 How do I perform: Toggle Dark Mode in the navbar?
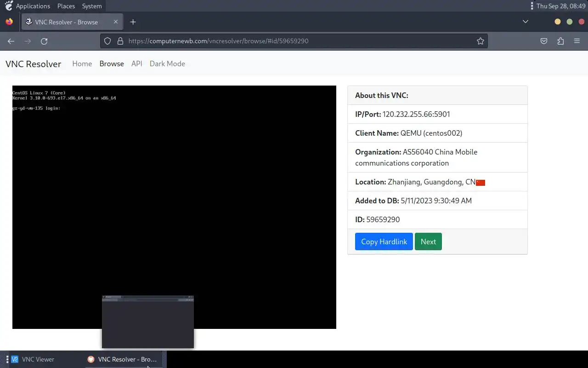(x=167, y=63)
